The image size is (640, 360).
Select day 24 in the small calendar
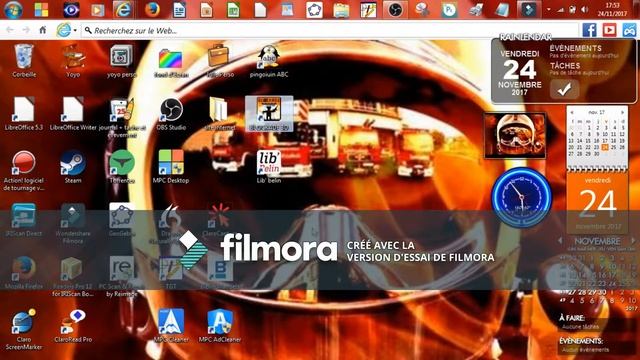pyautogui.click(x=605, y=147)
